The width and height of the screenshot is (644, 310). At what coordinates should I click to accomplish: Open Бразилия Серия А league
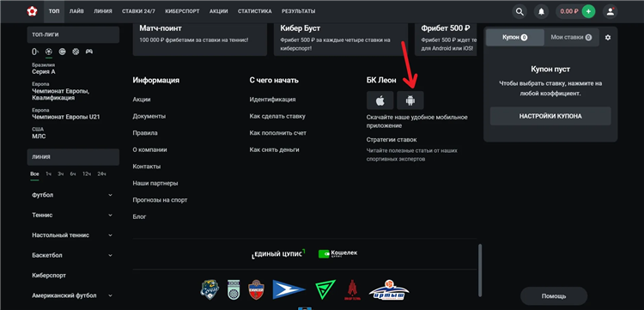(x=44, y=69)
